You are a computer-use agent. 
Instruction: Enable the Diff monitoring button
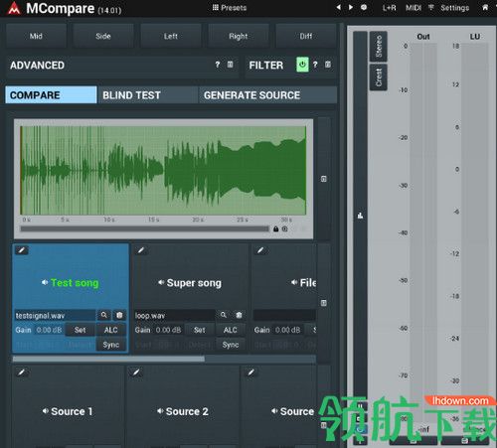[x=306, y=36]
